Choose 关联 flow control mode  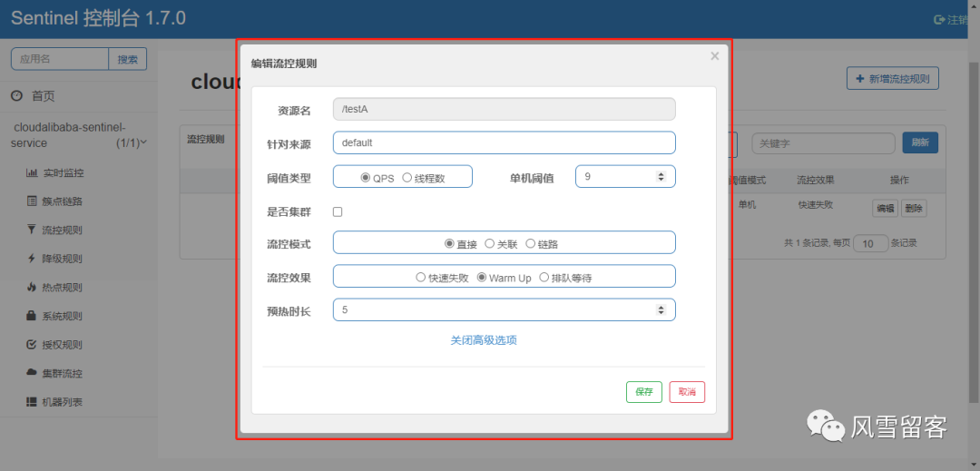490,243
